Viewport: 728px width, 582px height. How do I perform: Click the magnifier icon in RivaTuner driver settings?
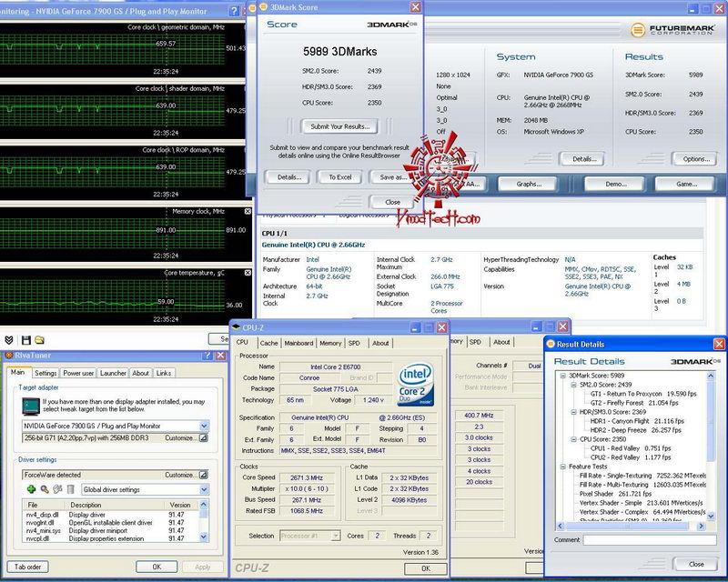pyautogui.click(x=45, y=489)
